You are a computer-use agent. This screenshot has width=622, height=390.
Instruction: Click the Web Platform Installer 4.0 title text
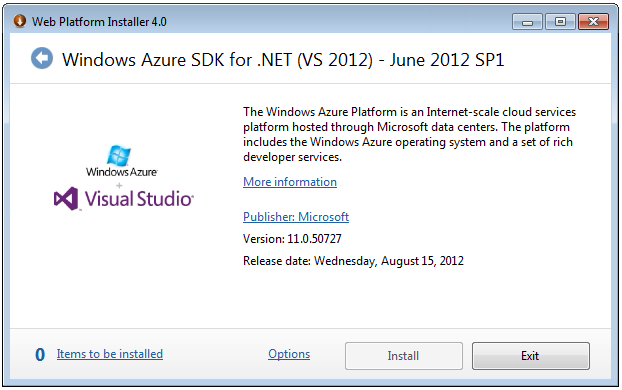[100, 21]
